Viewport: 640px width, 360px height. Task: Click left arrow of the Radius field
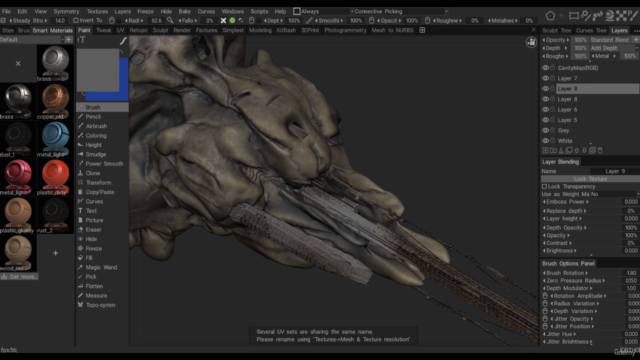127,20
